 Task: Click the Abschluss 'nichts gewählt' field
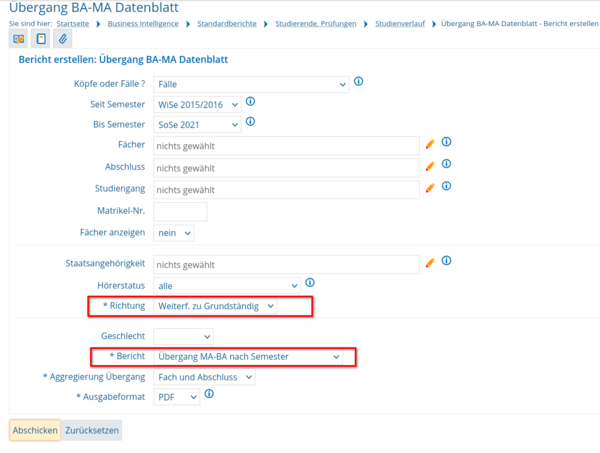click(x=286, y=168)
